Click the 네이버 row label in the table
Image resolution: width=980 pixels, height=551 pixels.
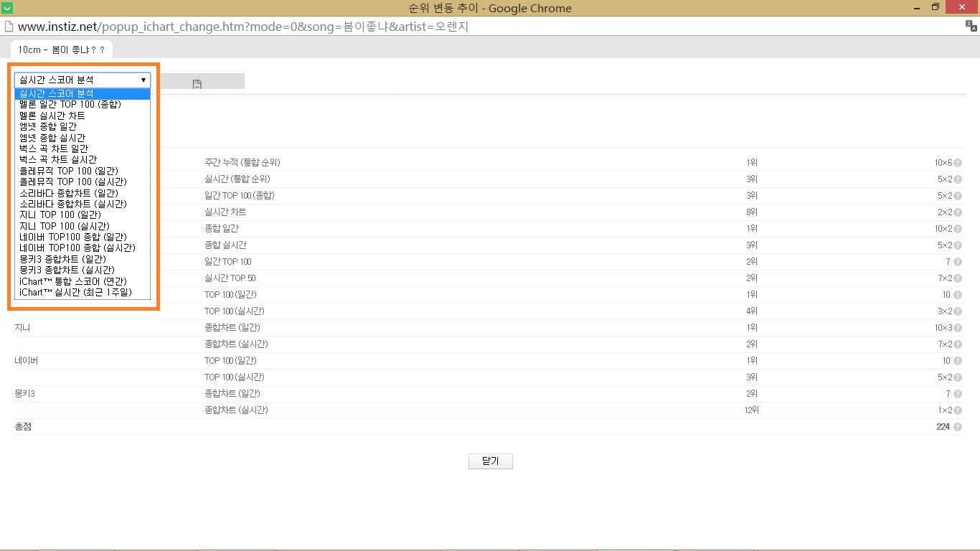26,361
